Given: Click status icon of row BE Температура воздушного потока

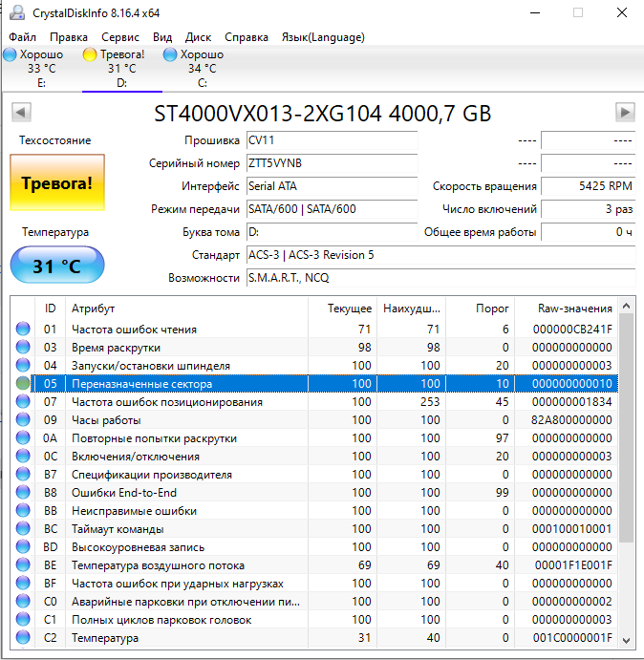Looking at the screenshot, I should click(x=23, y=564).
